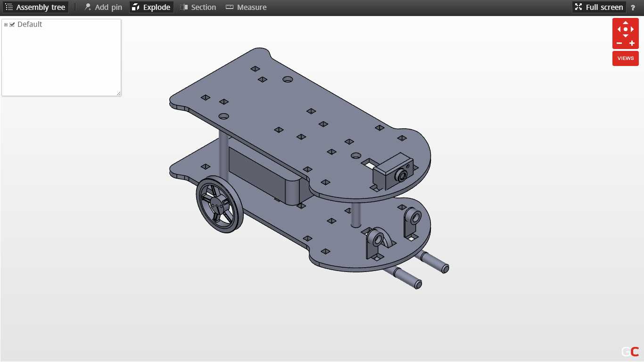Click the GC logo in corner

[x=630, y=352]
